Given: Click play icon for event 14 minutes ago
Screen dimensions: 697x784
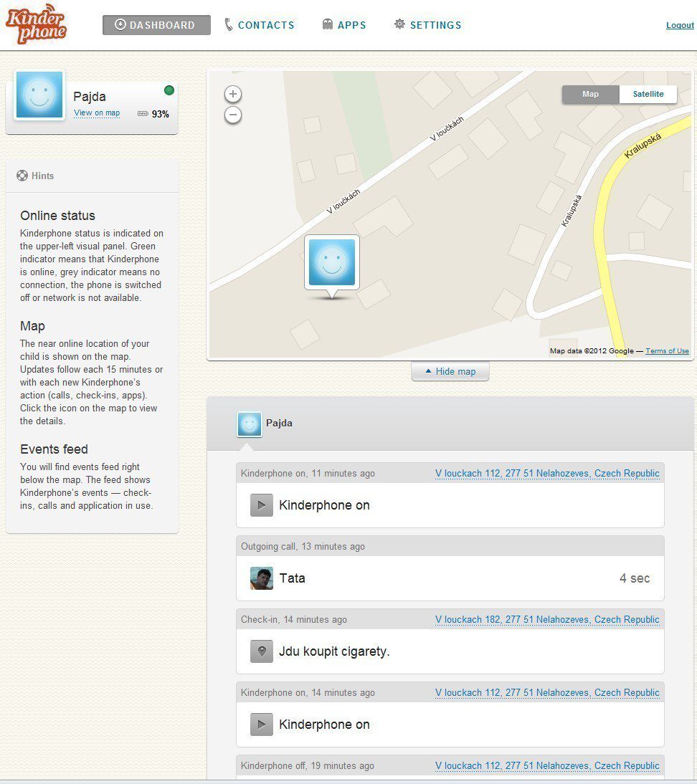Looking at the screenshot, I should tap(262, 724).
